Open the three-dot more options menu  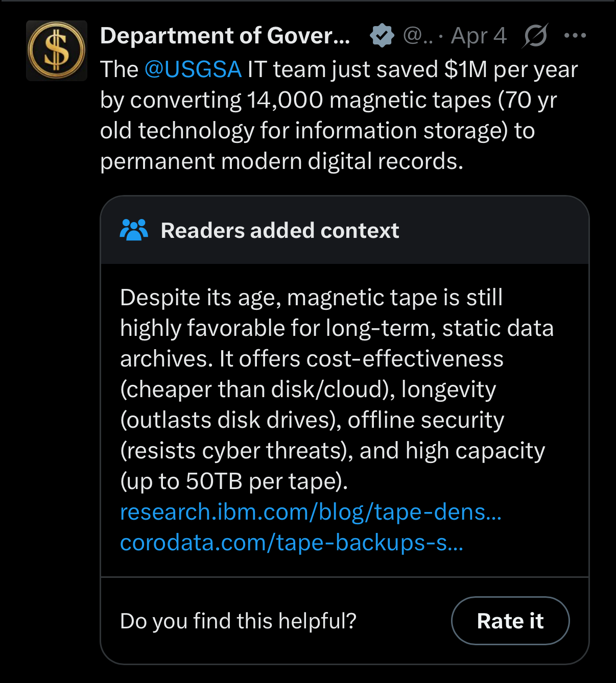[575, 35]
